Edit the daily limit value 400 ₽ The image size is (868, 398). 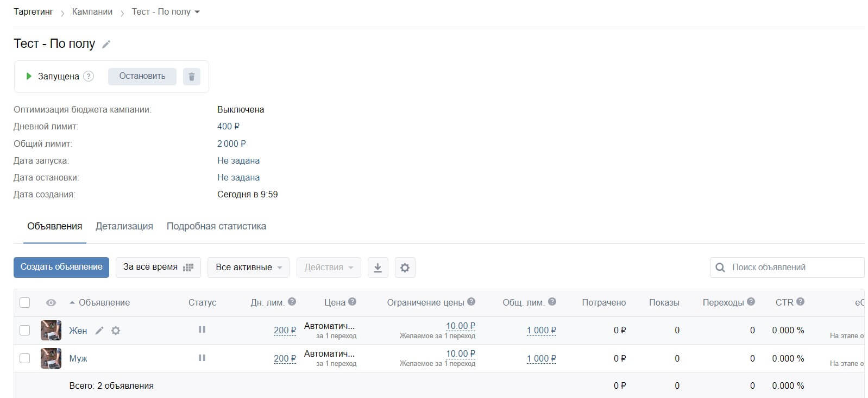coord(229,127)
